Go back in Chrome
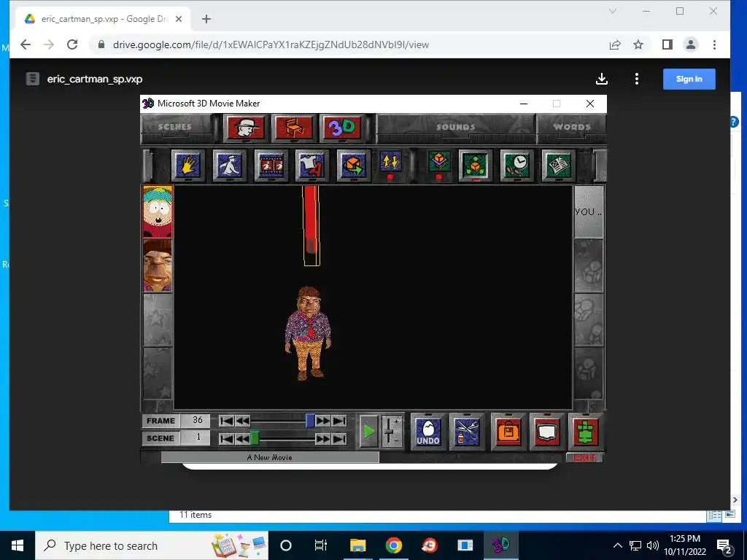This screenshot has width=747, height=560. 26,44
